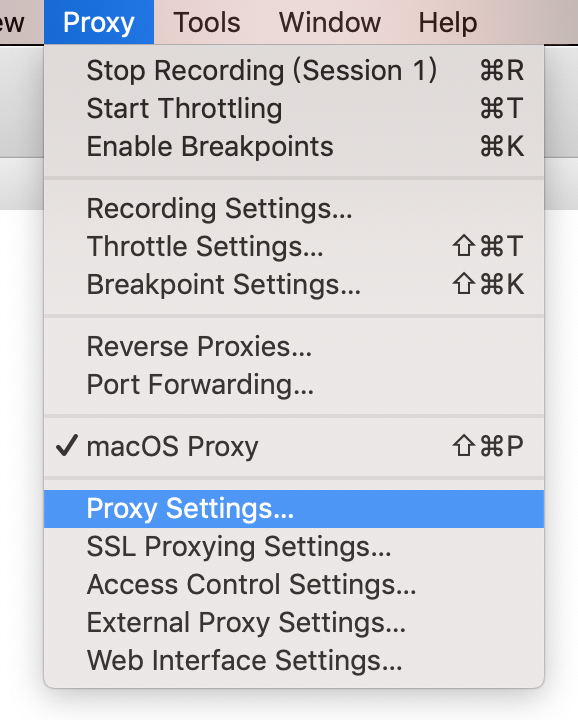The width and height of the screenshot is (578, 720).
Task: Open the Window menu
Action: coord(330,22)
